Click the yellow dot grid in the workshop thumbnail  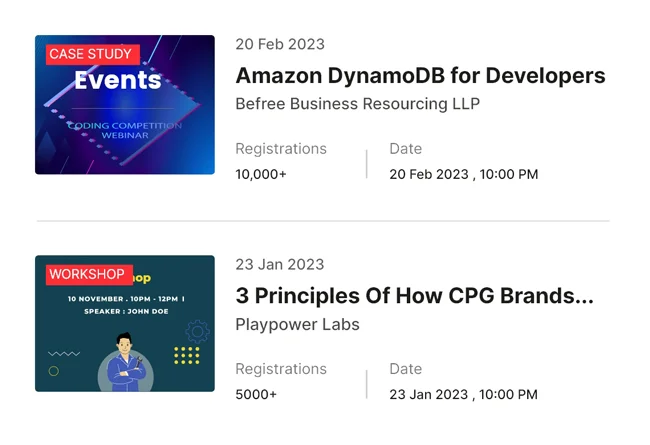pos(186,355)
